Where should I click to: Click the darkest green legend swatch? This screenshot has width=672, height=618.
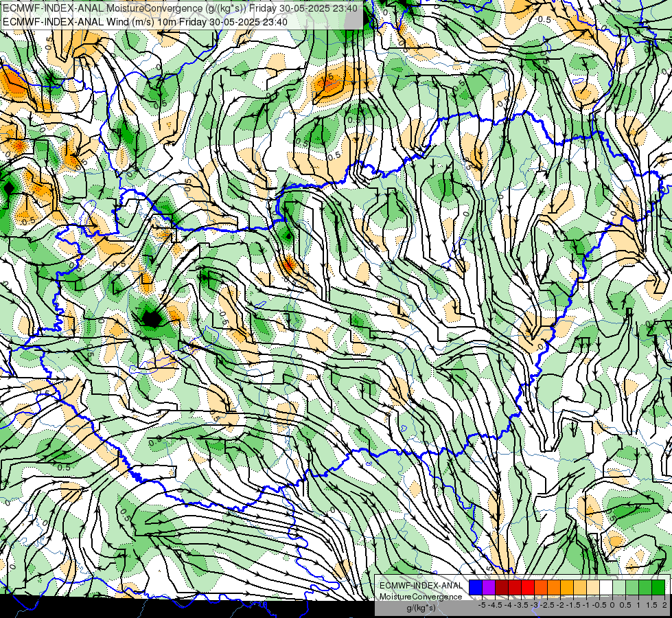pyautogui.click(x=658, y=587)
